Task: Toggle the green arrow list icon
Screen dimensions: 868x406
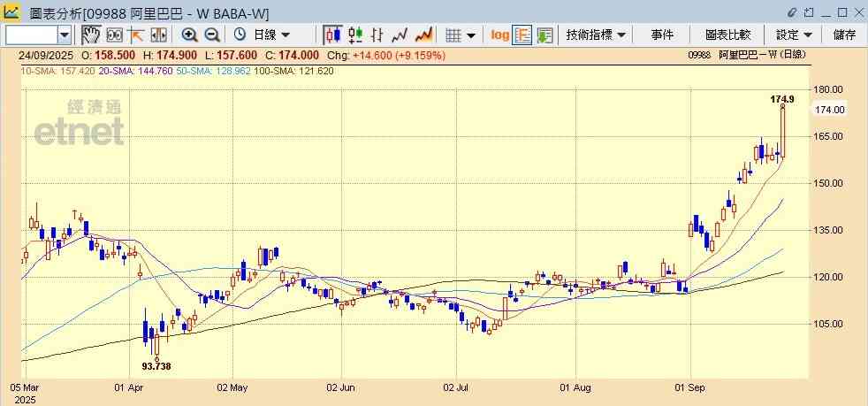Action: 544,34
